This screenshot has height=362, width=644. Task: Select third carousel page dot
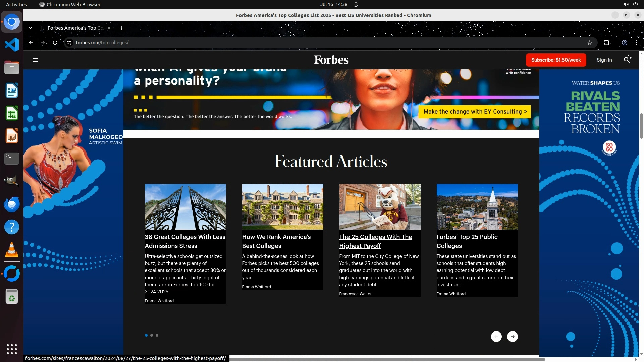(157, 335)
